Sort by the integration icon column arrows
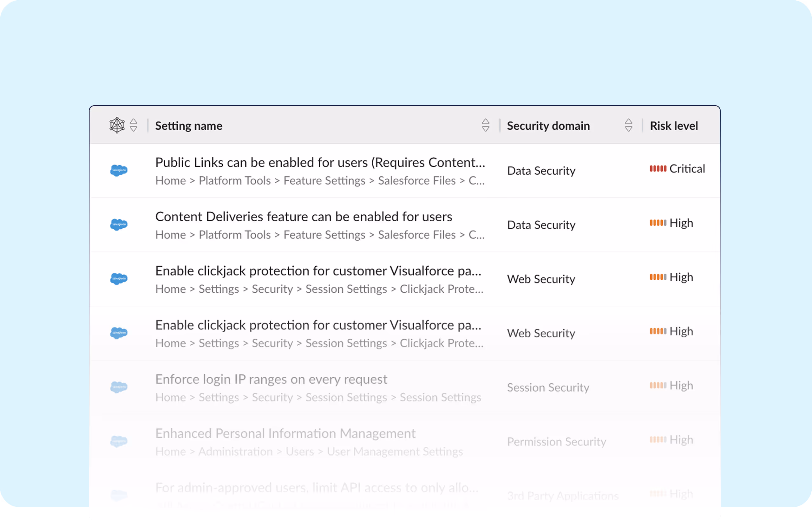 (134, 125)
